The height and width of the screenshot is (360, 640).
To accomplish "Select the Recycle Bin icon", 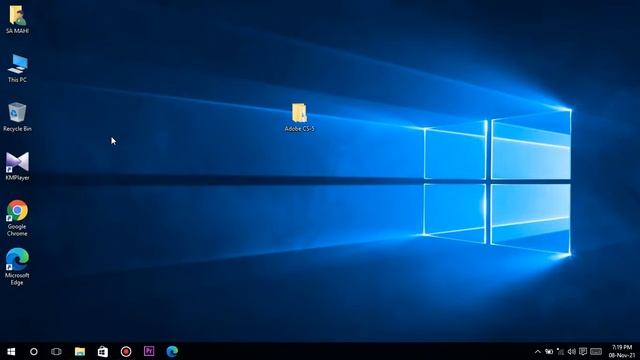I will 17,112.
